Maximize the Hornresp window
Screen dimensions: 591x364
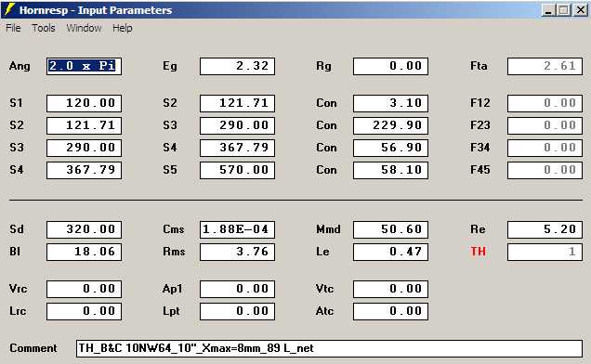(x=564, y=10)
